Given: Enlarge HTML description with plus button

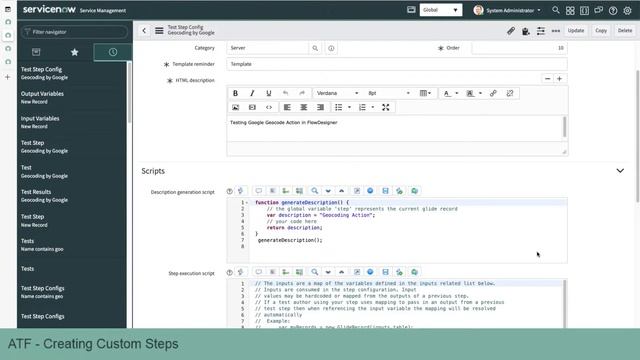Looking at the screenshot, I should [560, 78].
